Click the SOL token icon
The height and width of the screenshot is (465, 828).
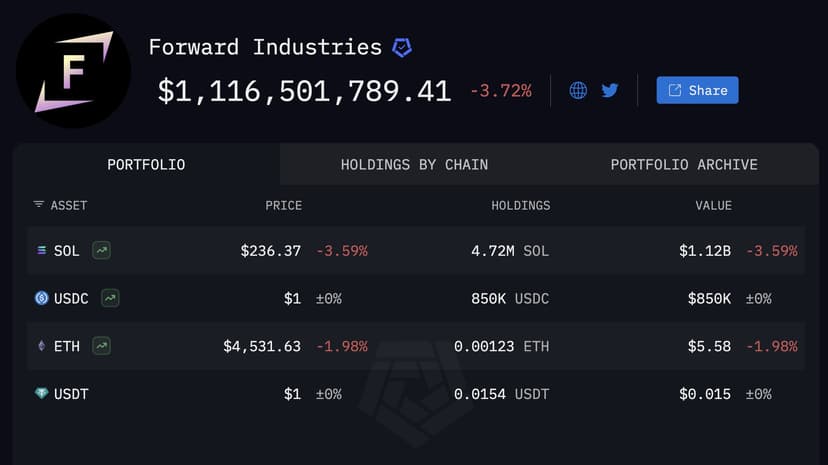41,251
